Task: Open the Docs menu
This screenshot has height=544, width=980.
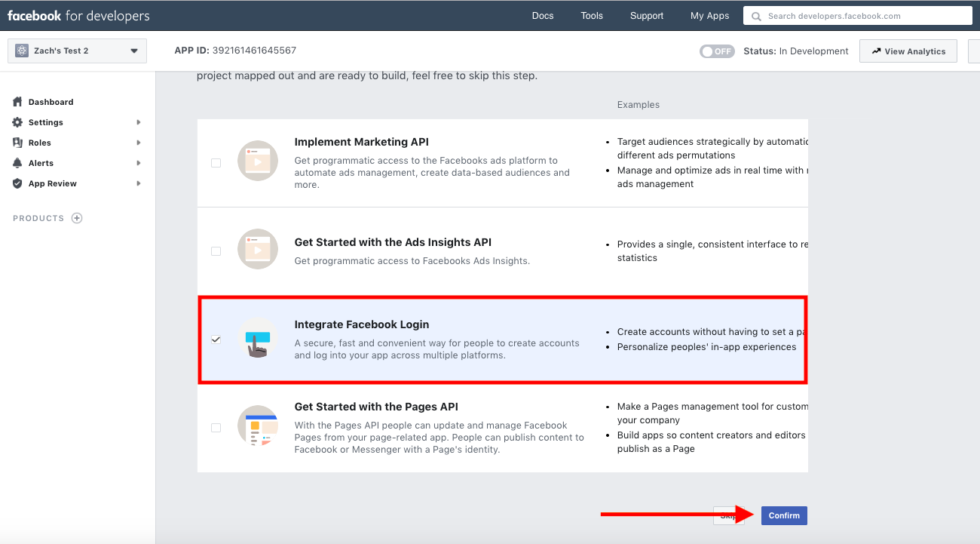Action: coord(543,16)
